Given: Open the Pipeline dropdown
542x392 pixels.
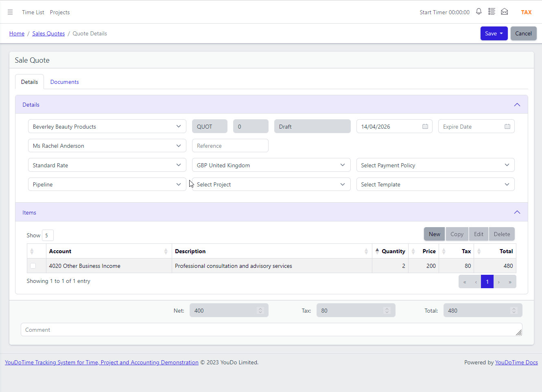Looking at the screenshot, I should point(107,184).
